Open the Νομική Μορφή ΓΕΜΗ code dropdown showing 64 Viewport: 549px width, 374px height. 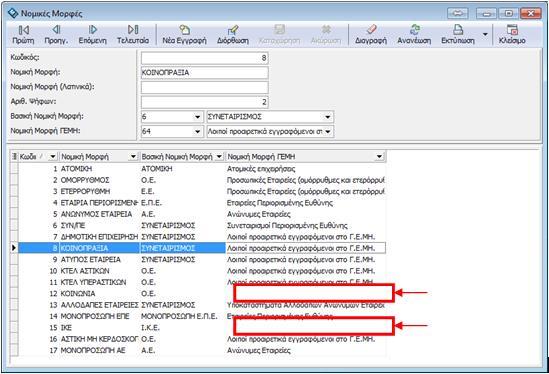[197, 132]
